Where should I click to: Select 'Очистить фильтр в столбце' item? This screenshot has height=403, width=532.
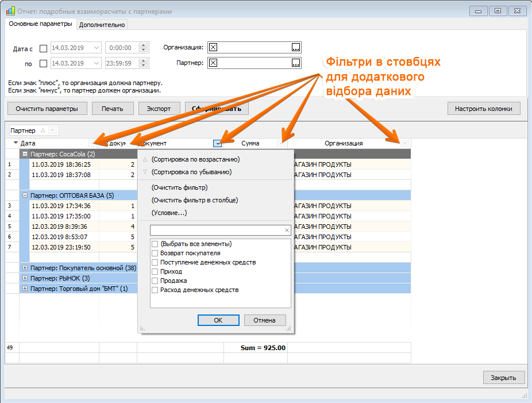(194, 200)
